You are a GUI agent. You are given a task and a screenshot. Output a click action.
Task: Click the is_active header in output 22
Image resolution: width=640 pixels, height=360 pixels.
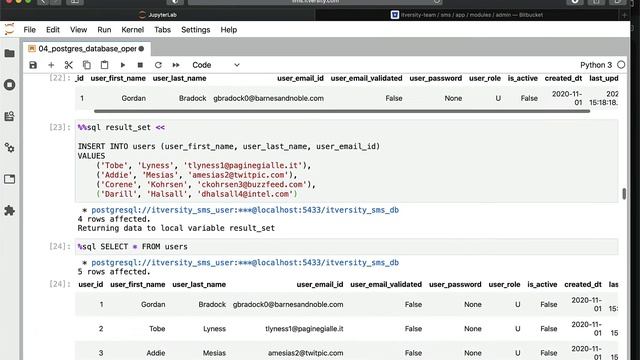[x=522, y=78]
